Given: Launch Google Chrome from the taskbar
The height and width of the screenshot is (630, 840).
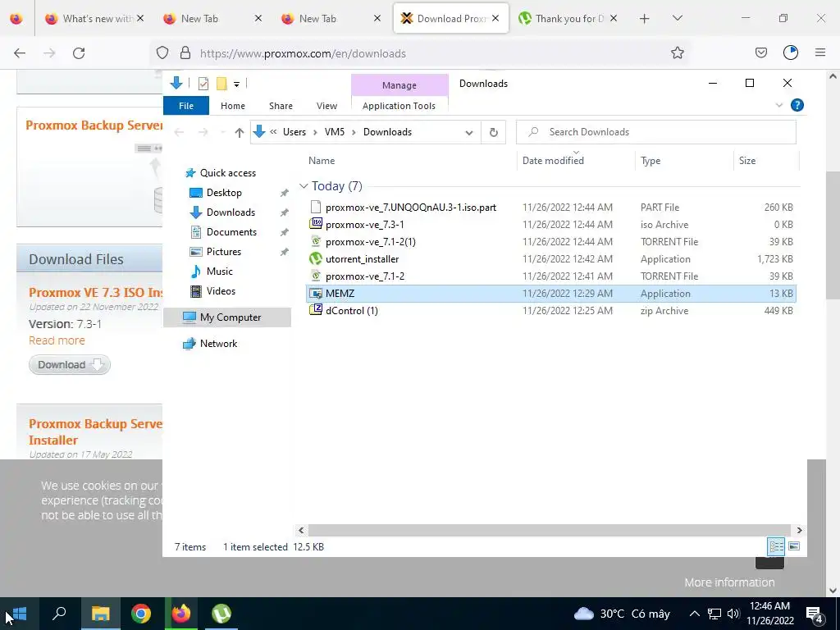Looking at the screenshot, I should (141, 614).
